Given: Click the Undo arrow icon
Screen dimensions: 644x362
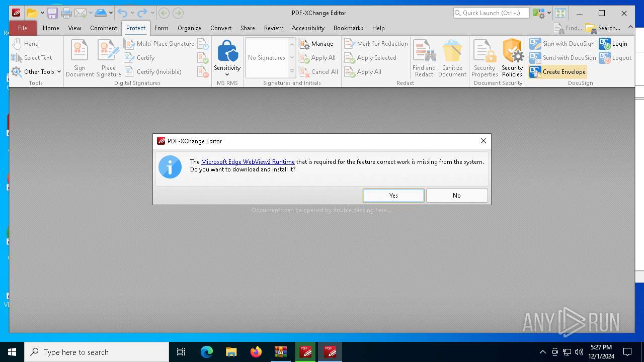Looking at the screenshot, I should point(122,13).
